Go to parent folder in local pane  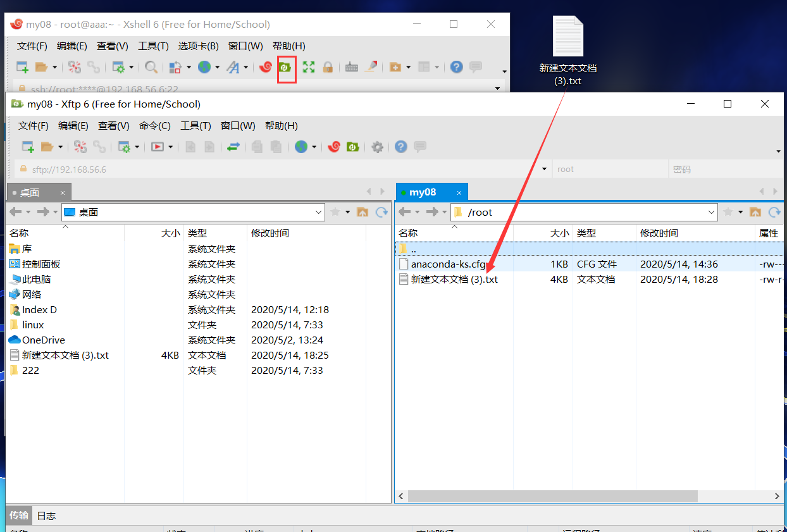tap(363, 212)
